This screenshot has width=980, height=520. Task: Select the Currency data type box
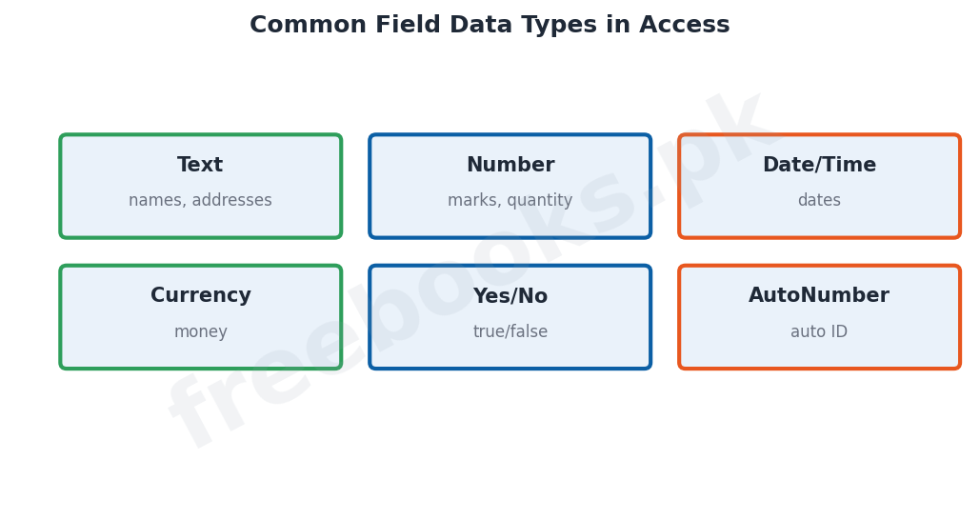(201, 317)
